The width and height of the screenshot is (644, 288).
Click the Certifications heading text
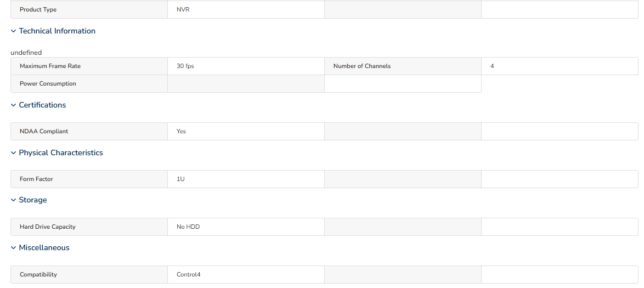pos(42,105)
